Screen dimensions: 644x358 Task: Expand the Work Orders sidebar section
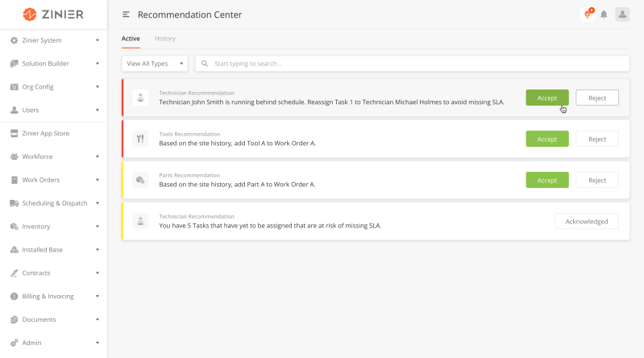tap(53, 180)
